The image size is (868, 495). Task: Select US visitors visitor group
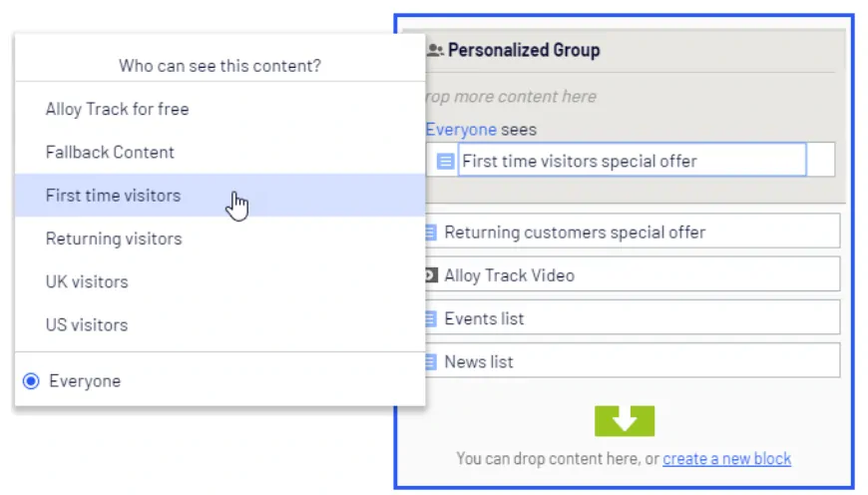tap(220, 325)
